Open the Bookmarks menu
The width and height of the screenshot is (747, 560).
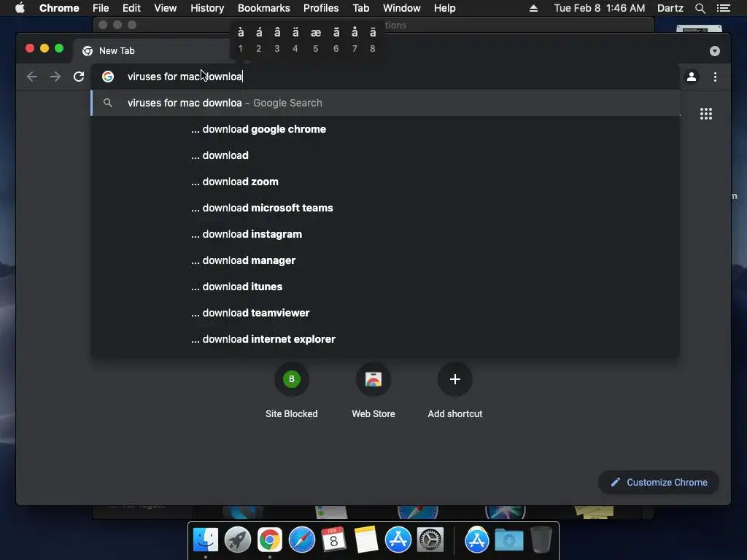(264, 8)
